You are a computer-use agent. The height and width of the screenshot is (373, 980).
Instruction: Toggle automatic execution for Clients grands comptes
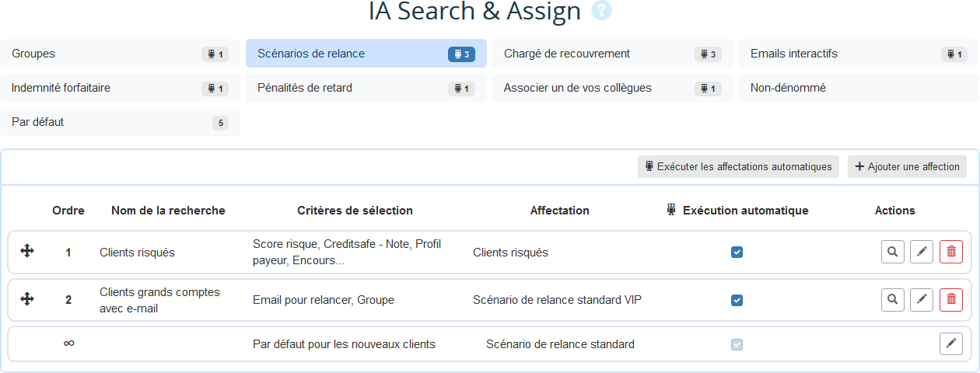click(737, 300)
